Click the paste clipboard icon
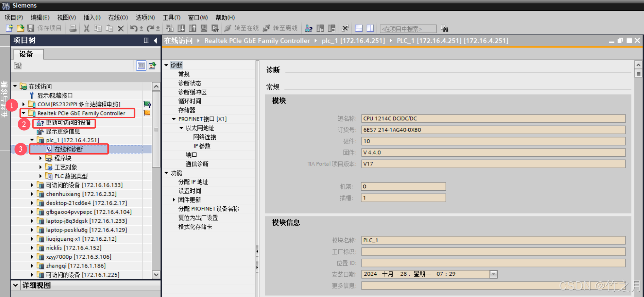 click(109, 28)
